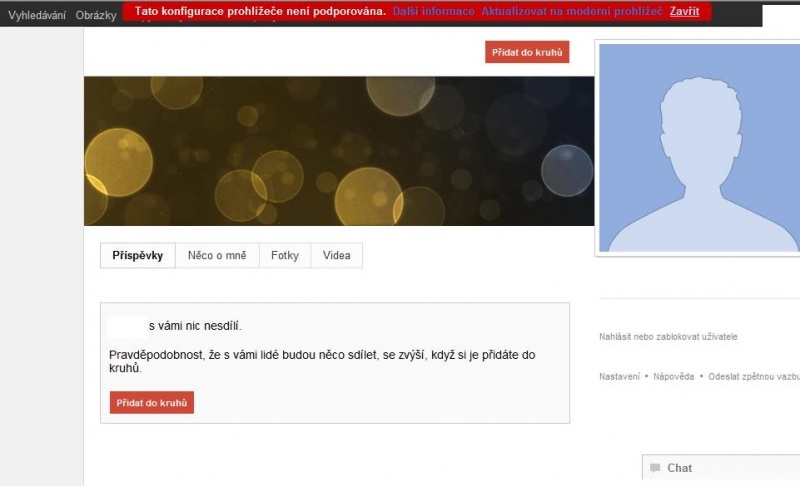The image size is (800, 486).
Task: Open the Nápověda help link
Action: [673, 377]
